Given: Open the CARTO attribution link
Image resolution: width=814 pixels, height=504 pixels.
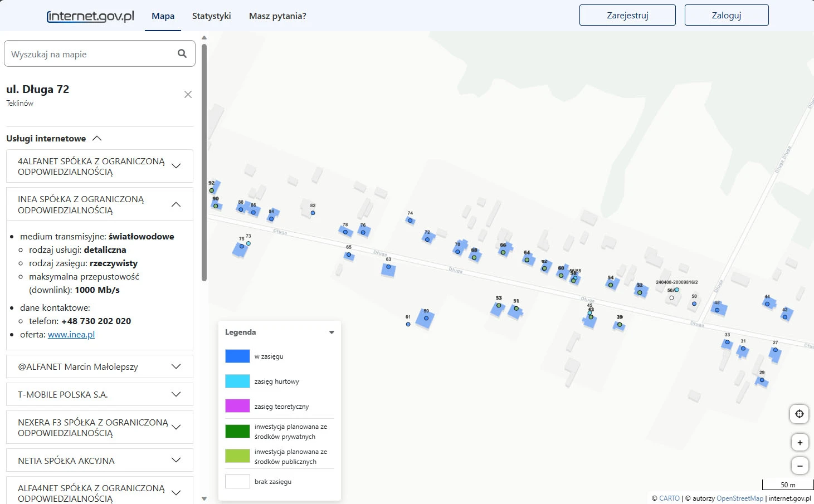Looking at the screenshot, I should 669,498.
